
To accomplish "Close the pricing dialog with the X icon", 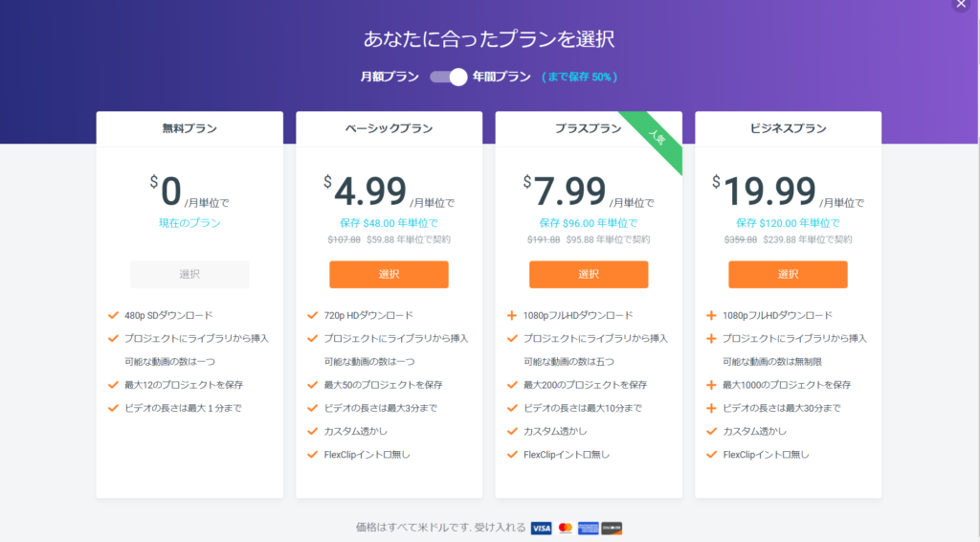I will point(961,5).
